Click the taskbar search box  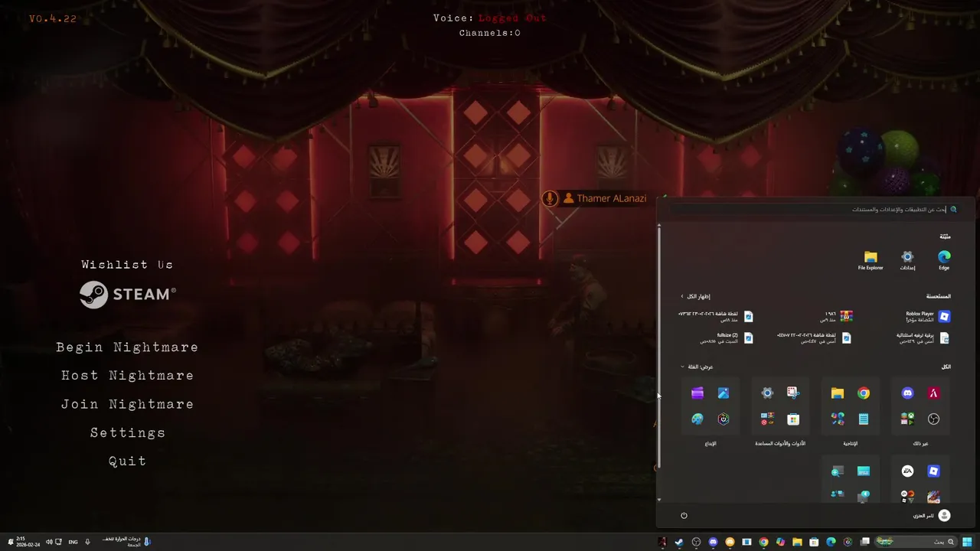pos(916,542)
